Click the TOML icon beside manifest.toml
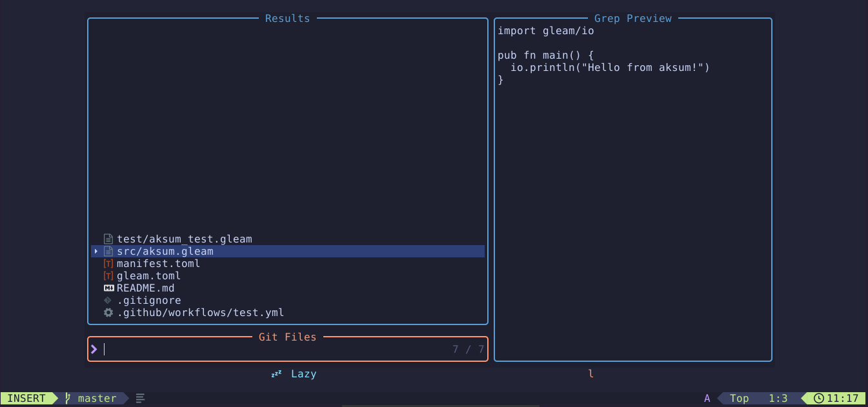868x407 pixels. [x=108, y=263]
